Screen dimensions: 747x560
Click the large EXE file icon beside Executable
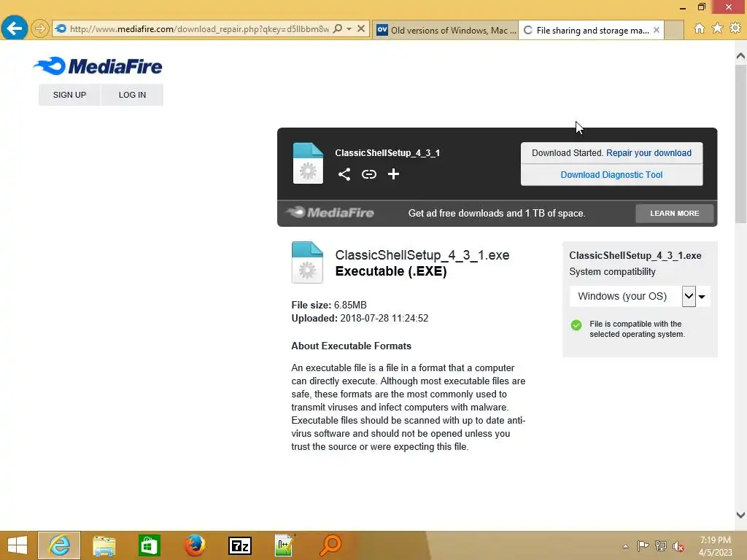[x=307, y=262]
